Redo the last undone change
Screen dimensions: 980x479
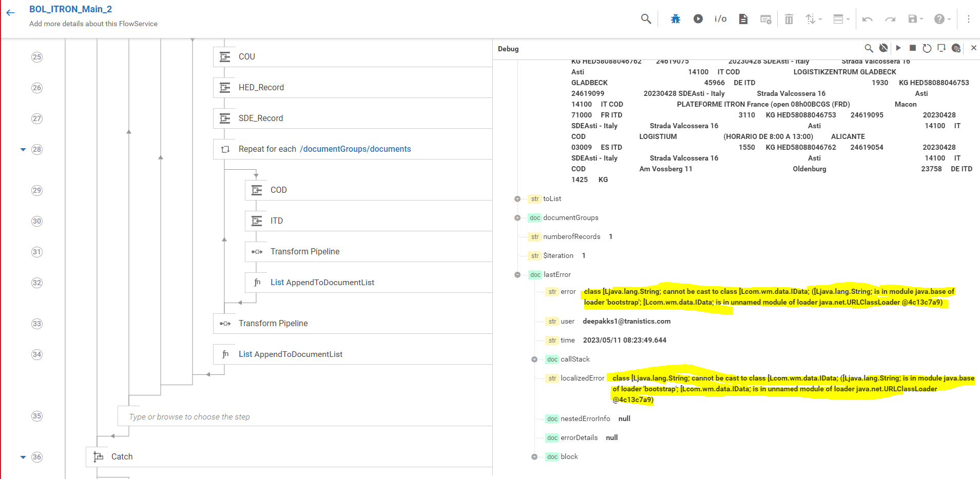890,19
